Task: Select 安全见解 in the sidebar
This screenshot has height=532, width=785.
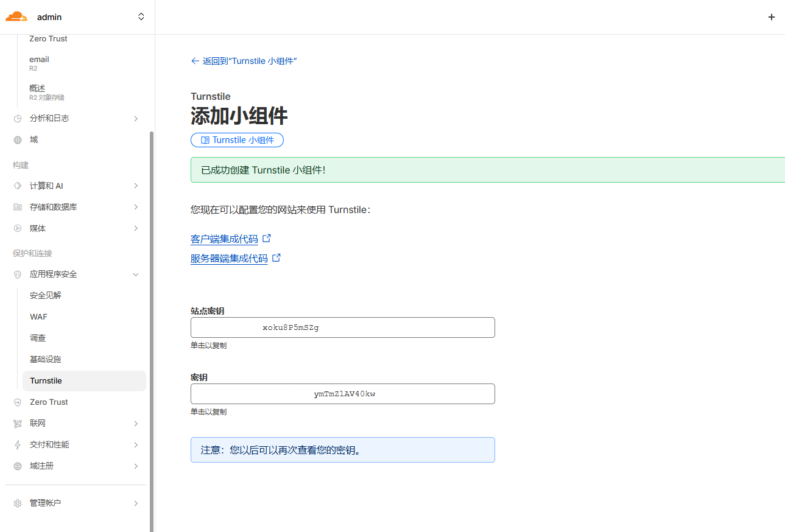Action: coord(46,296)
